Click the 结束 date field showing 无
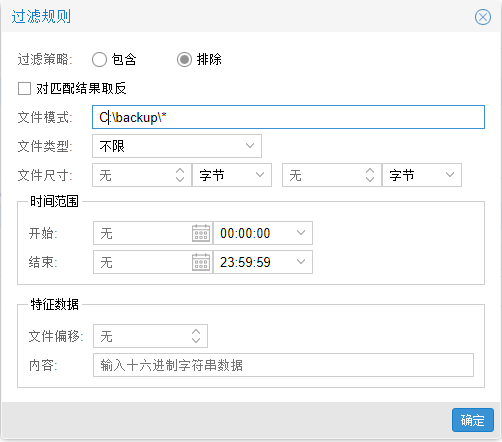502x442 pixels. [143, 262]
